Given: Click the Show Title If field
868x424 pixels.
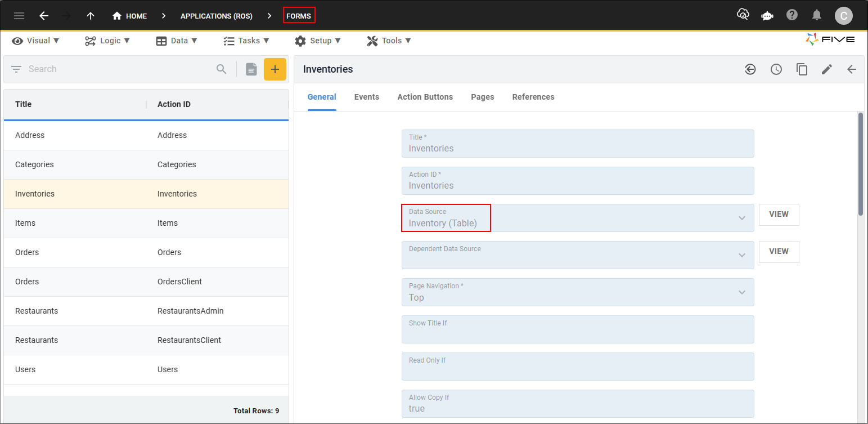Looking at the screenshot, I should click(x=578, y=329).
